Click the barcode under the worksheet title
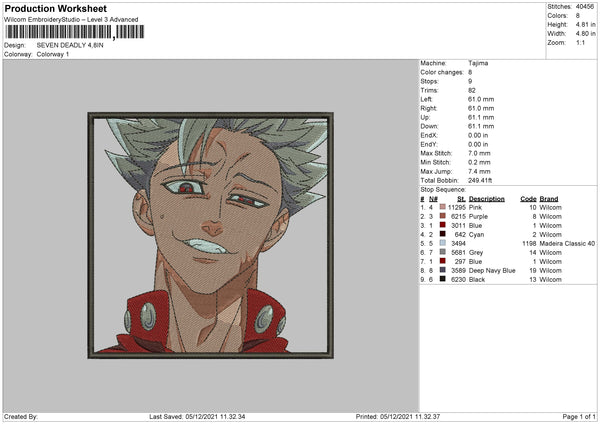The width and height of the screenshot is (600, 424). click(x=75, y=32)
